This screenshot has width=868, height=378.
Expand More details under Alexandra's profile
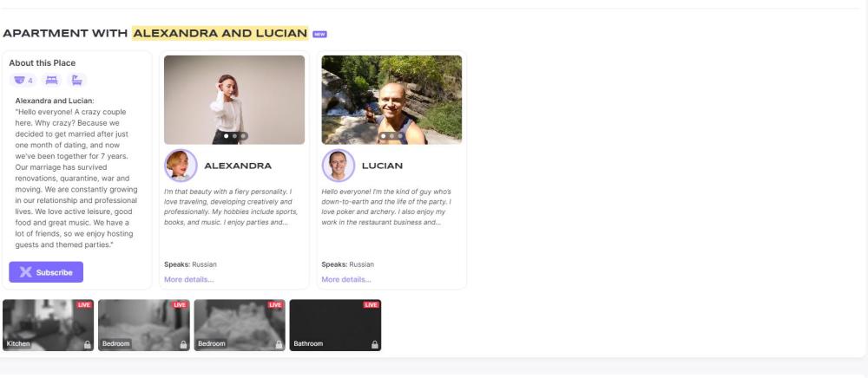click(188, 280)
